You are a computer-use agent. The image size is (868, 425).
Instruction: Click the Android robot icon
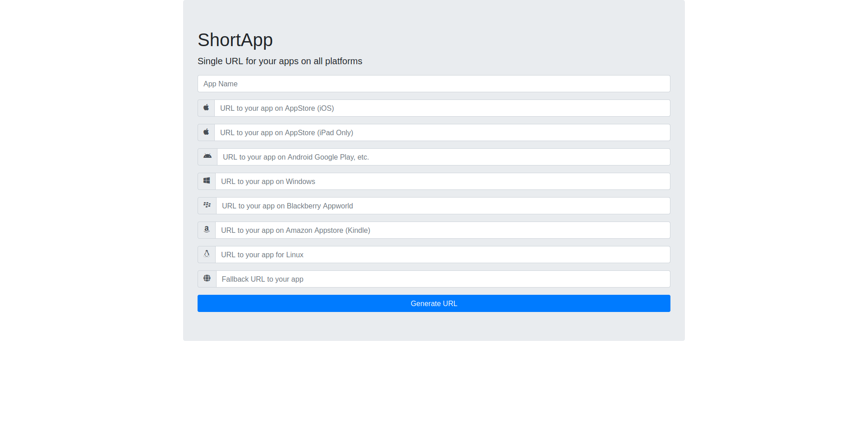click(208, 157)
